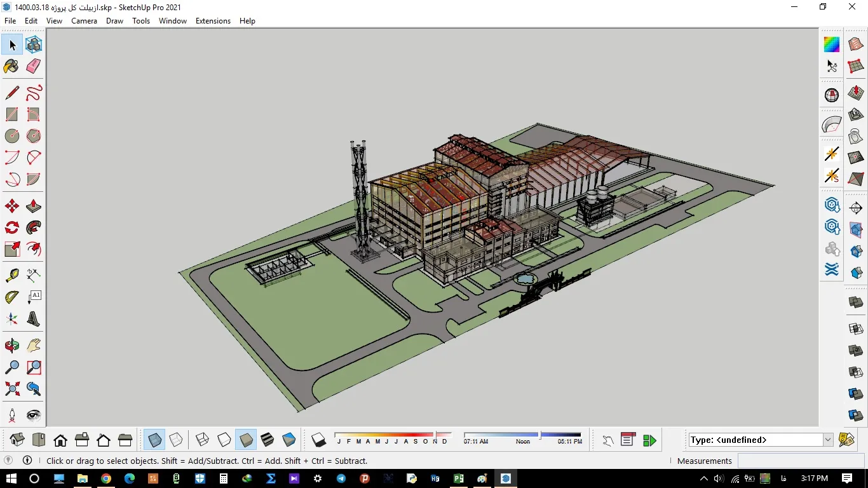Expand the Type classification dropdown
Viewport: 868px width, 488px height.
(828, 440)
